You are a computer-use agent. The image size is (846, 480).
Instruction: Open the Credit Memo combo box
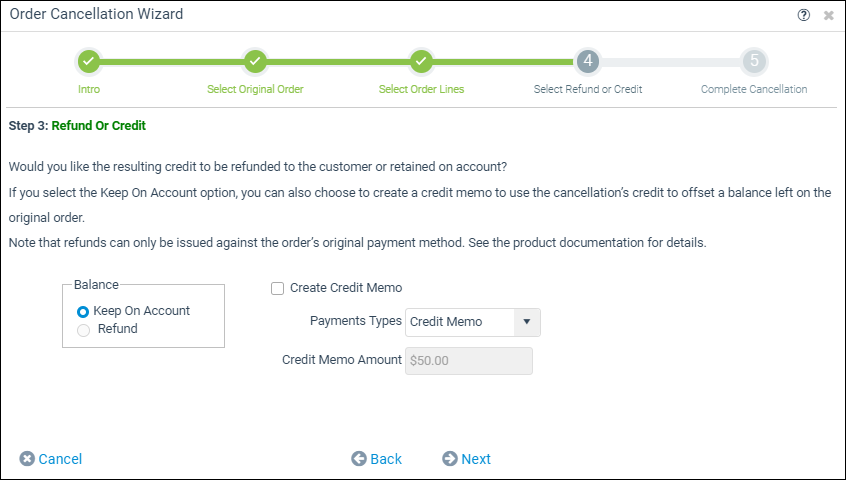[x=473, y=322]
